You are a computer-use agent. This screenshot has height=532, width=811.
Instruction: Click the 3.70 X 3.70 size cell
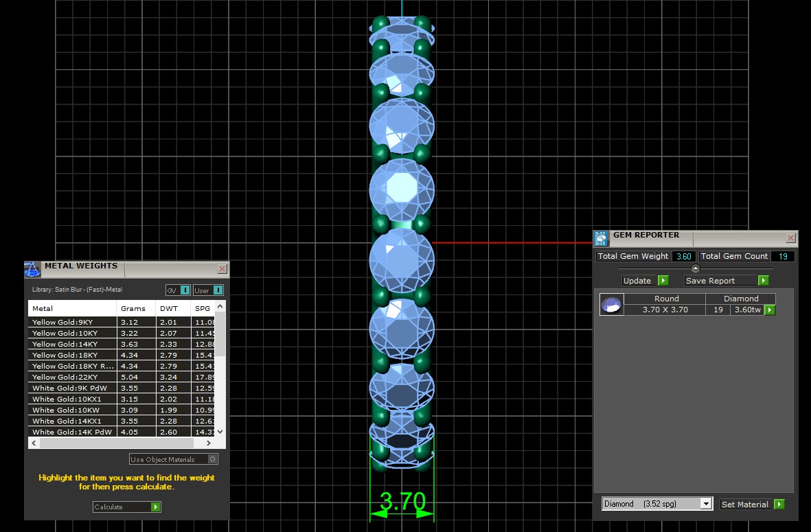pyautogui.click(x=665, y=310)
